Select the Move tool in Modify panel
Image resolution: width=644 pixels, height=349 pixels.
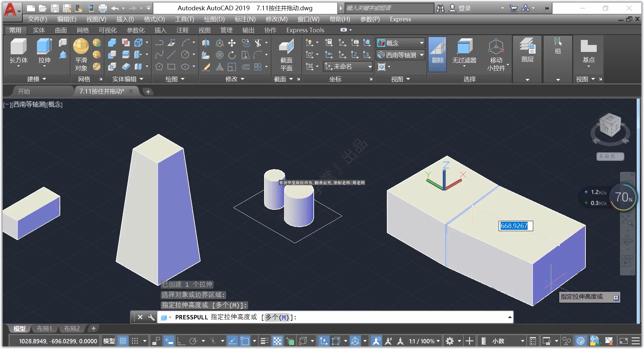[x=232, y=43]
